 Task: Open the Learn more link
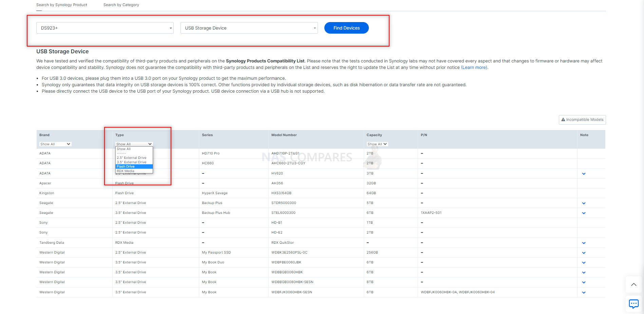click(x=474, y=68)
